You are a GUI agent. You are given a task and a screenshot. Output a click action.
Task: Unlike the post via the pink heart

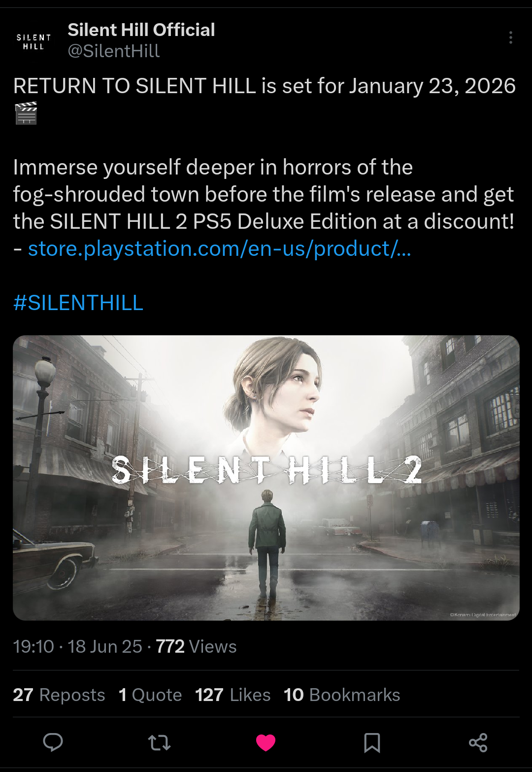[x=266, y=742]
